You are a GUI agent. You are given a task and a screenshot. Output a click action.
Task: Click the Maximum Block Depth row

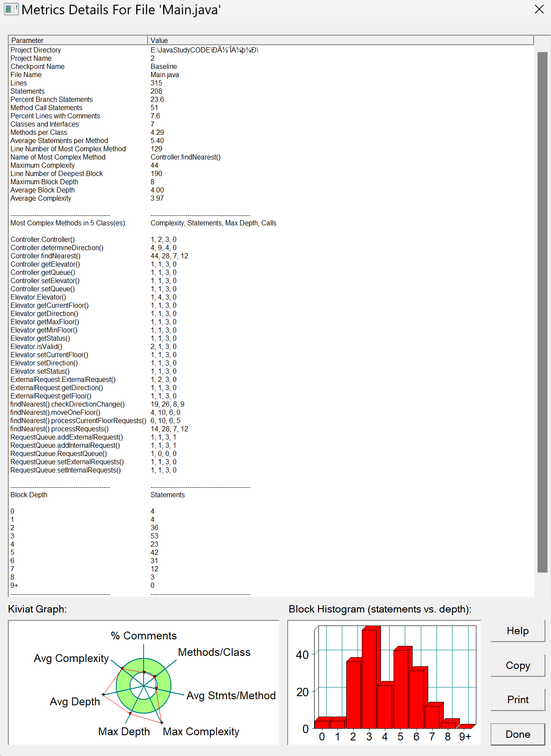click(271, 182)
